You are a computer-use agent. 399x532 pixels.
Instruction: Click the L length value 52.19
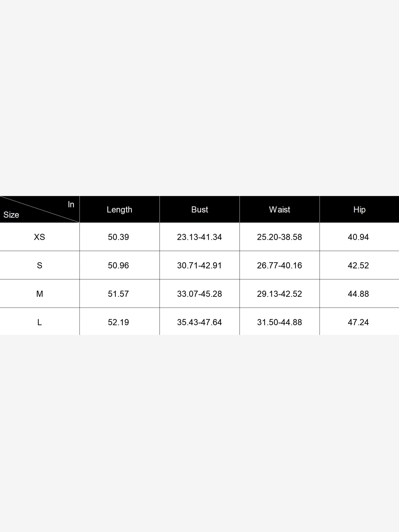[118, 322]
